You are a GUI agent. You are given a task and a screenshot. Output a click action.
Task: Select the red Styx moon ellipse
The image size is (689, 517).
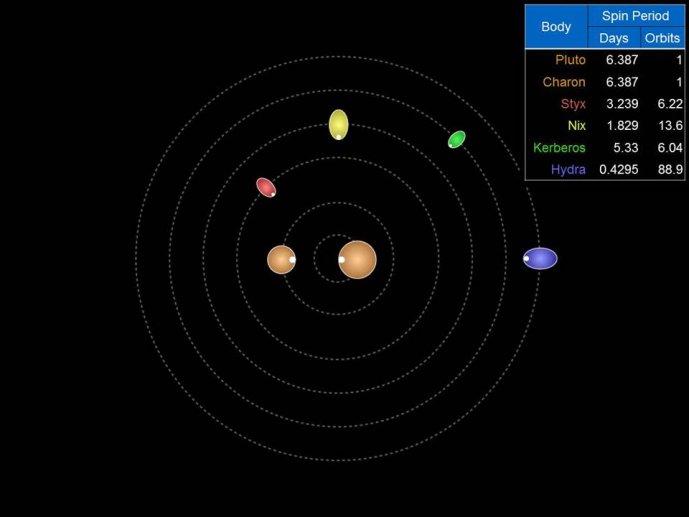[x=266, y=188]
